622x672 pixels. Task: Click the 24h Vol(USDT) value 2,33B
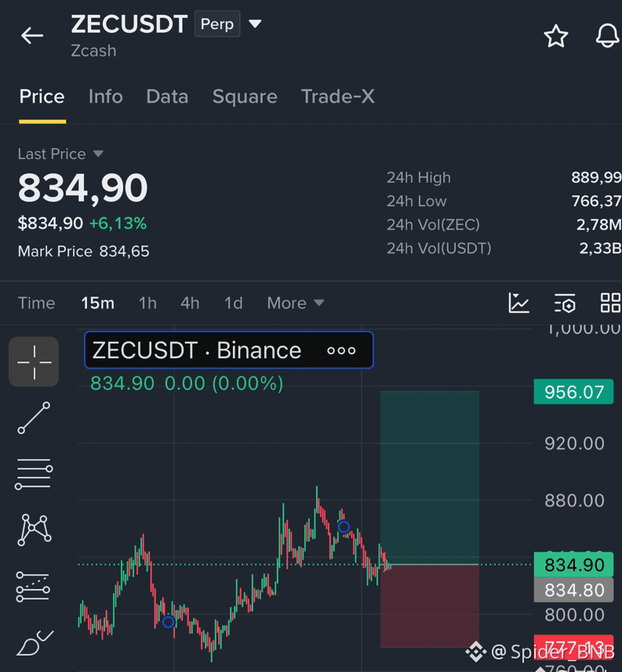tap(600, 248)
